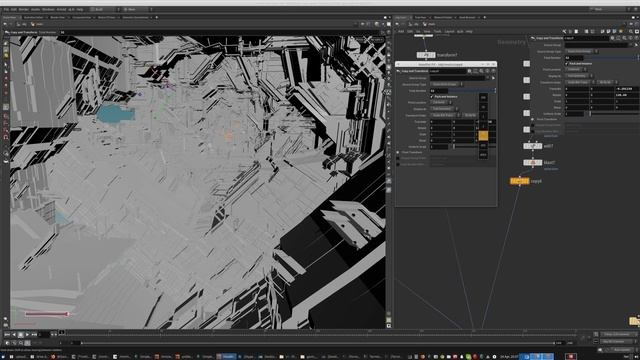Click node name field in right parameter pane
The image size is (640, 360).
(x=587, y=38)
